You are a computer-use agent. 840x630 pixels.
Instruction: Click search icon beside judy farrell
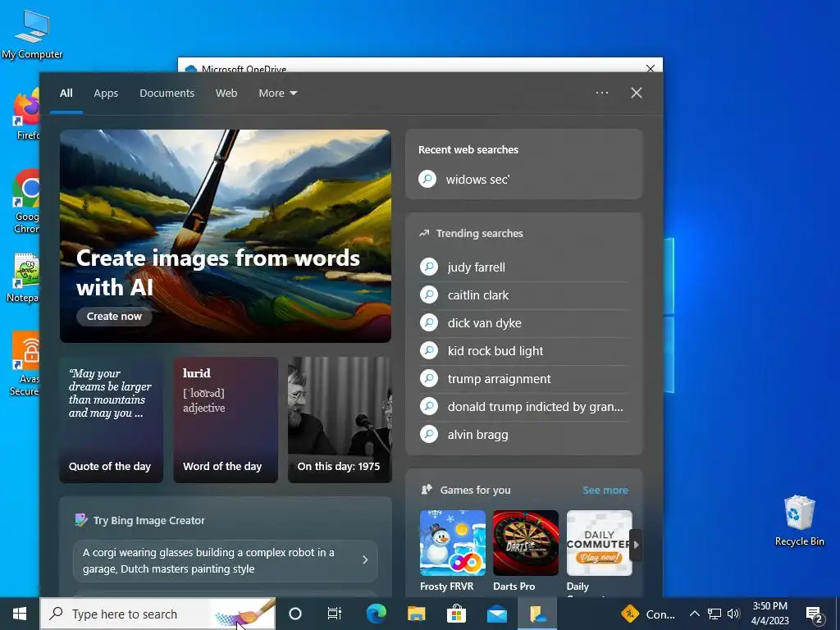(x=429, y=267)
